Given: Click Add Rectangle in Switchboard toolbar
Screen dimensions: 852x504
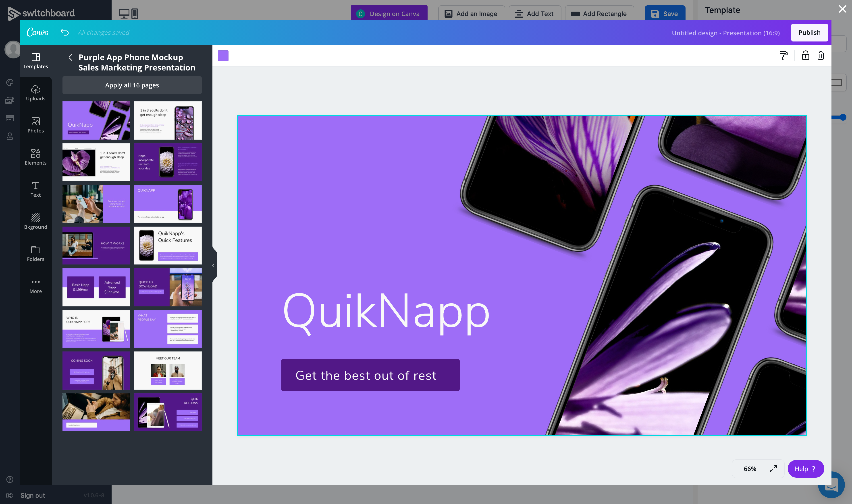Looking at the screenshot, I should click(599, 14).
